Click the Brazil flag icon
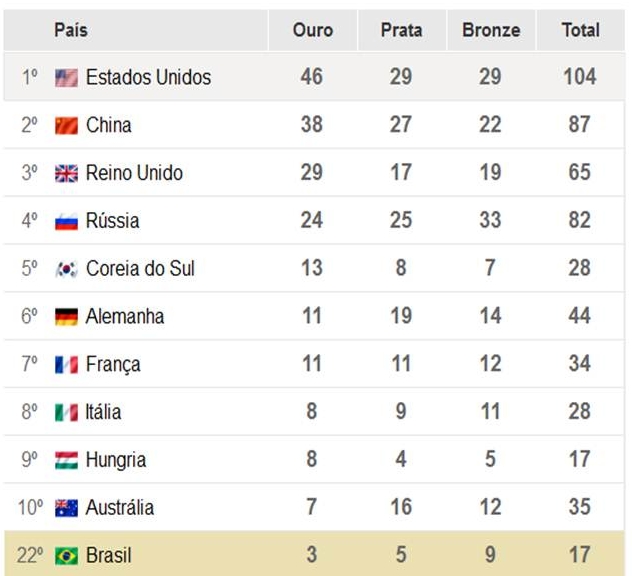 click(x=67, y=556)
